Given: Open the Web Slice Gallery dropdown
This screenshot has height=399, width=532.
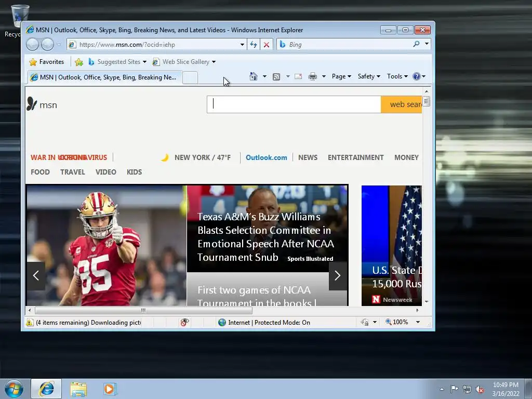Looking at the screenshot, I should click(x=184, y=62).
